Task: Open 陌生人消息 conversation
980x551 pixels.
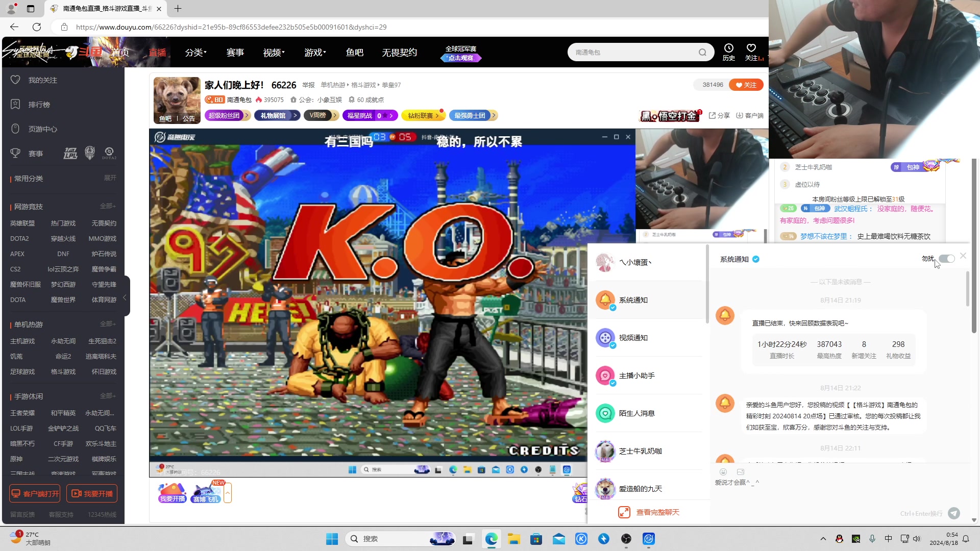Action: click(648, 413)
